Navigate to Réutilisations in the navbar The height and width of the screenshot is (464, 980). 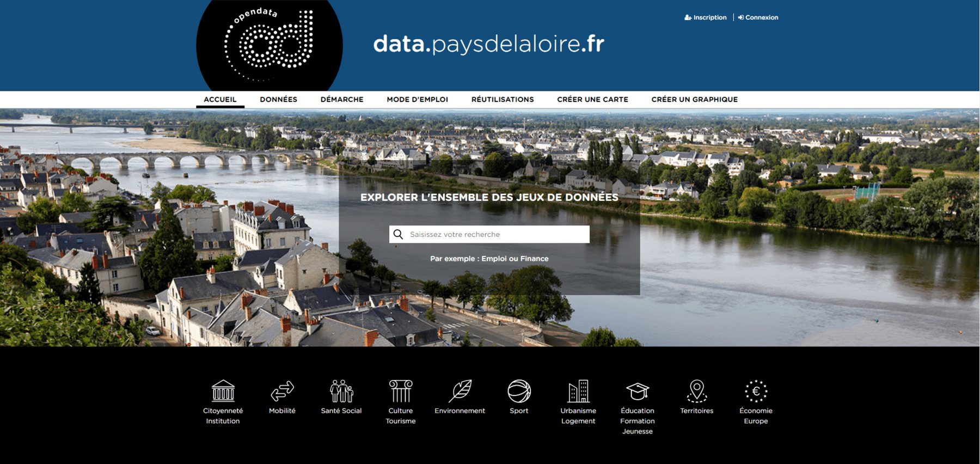(x=503, y=99)
